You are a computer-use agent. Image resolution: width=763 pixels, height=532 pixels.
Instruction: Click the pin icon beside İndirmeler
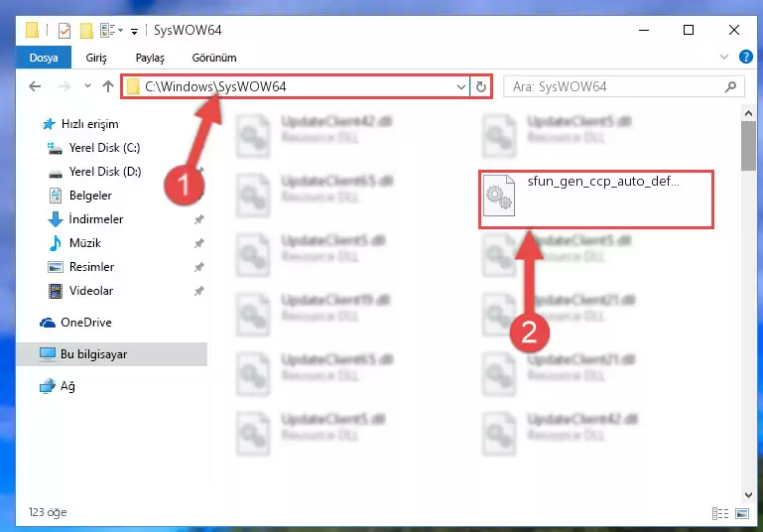point(198,219)
